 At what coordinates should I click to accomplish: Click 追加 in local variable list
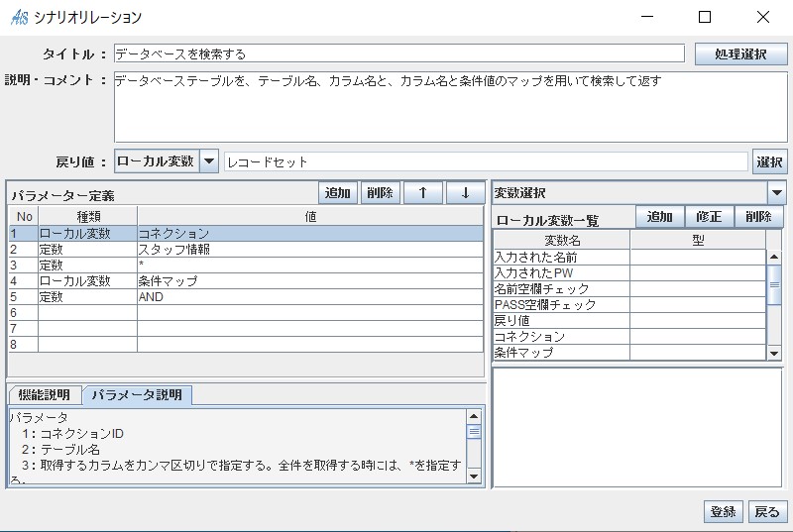tap(660, 217)
